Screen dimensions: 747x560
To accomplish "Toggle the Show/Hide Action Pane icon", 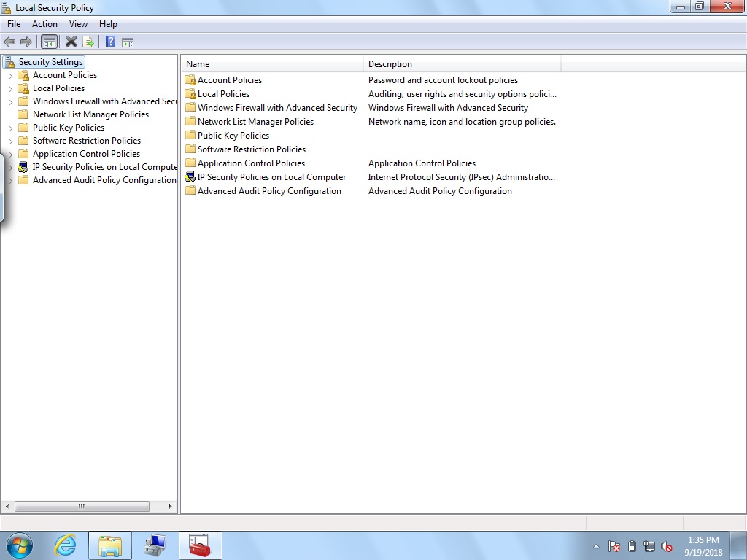I will pos(128,42).
